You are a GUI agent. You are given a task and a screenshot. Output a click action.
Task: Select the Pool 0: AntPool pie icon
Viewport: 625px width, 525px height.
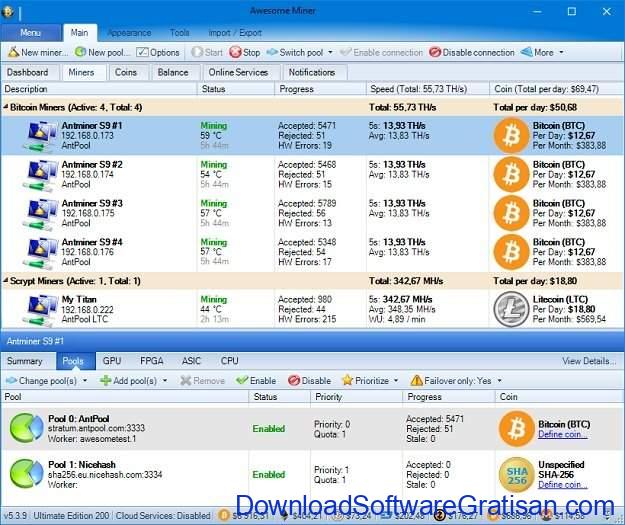pyautogui.click(x=26, y=429)
